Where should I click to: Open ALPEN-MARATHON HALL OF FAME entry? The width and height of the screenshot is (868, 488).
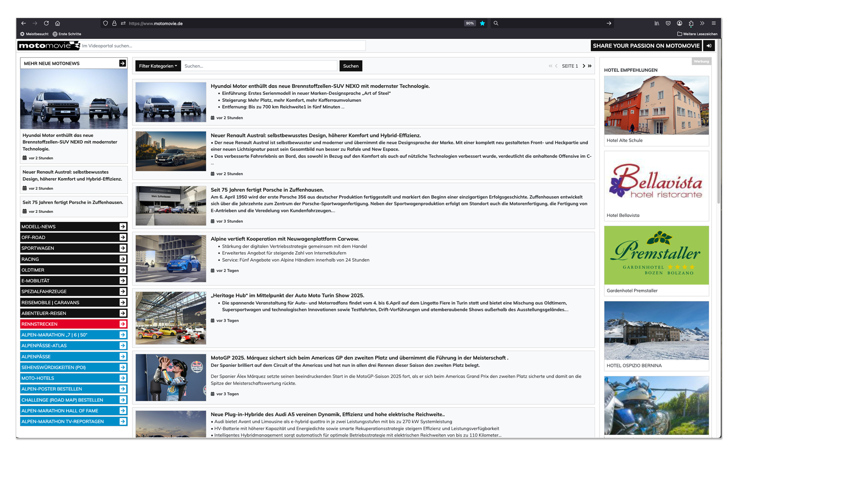[x=74, y=411]
